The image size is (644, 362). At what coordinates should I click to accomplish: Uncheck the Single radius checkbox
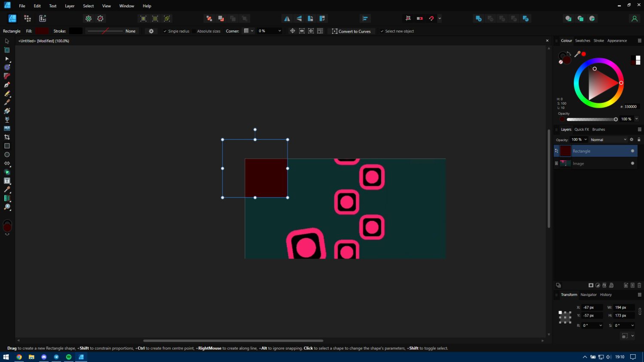pos(165,31)
